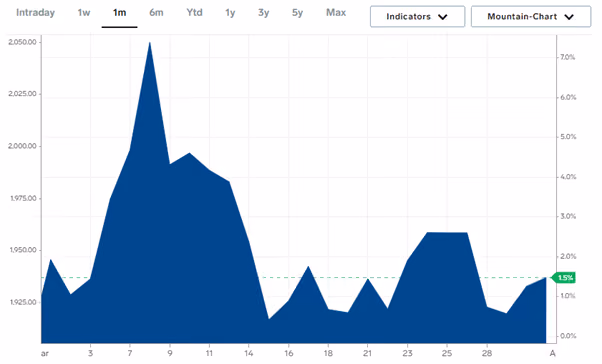Viewport: 602px width, 364px height.
Task: Click the 1.0% percentage axis label
Action: 568,296
